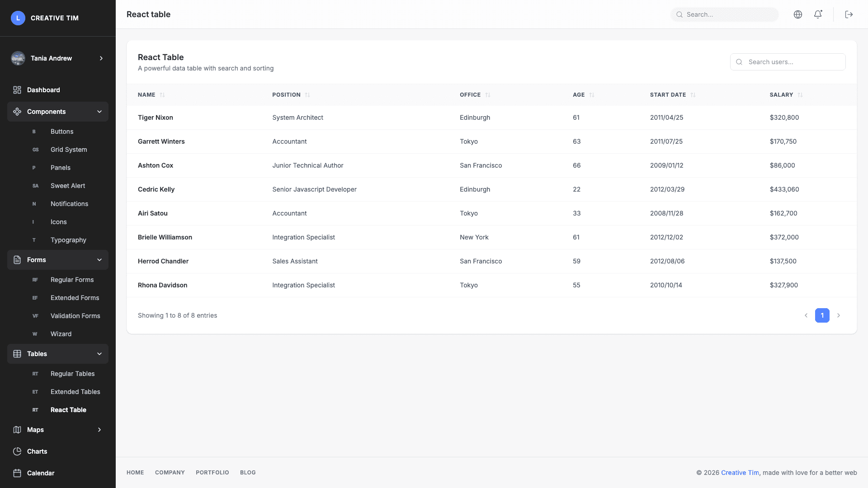
Task: Collapse the Tables section
Action: coord(99,354)
